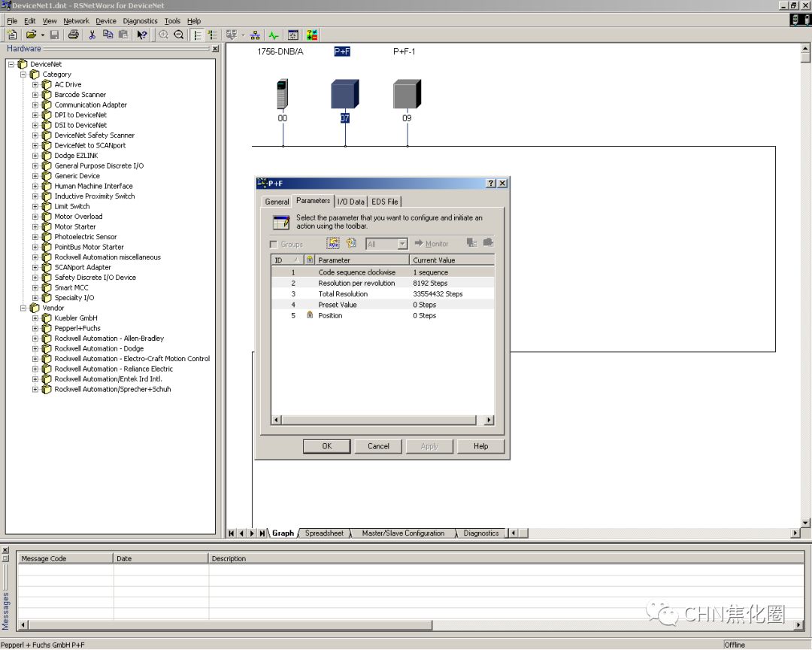Viewport: 812px width, 650px height.
Task: Switch to the EDS File tab
Action: [385, 202]
